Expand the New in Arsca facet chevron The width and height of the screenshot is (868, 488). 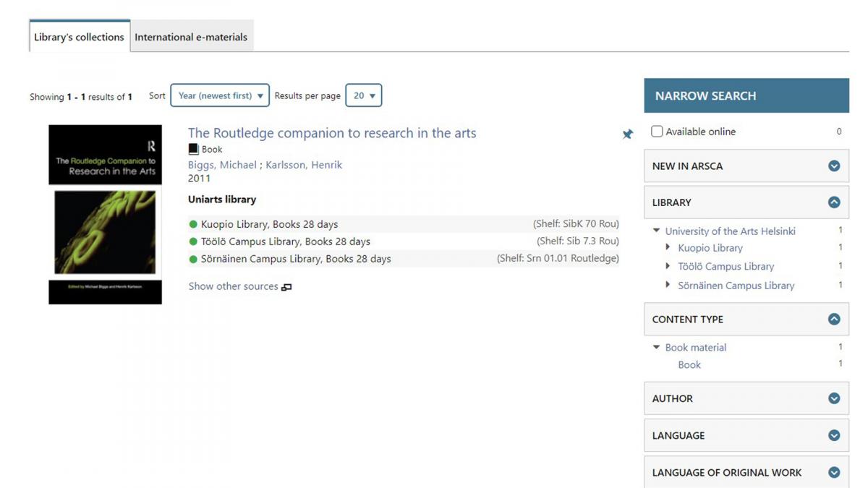(x=834, y=166)
